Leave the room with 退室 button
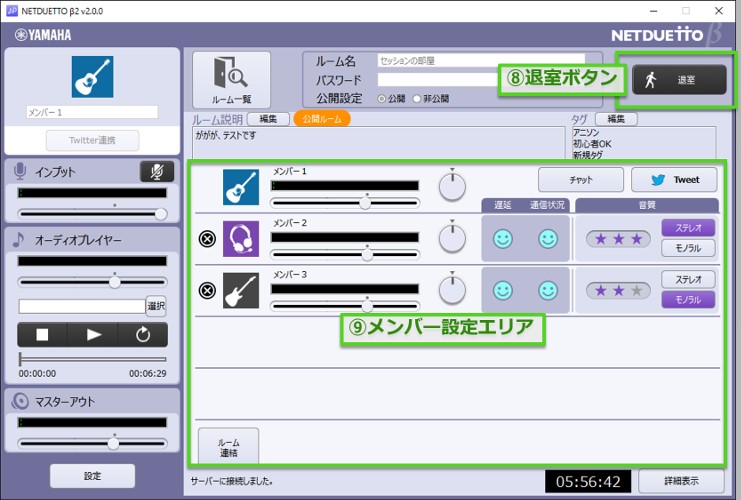This screenshot has height=500, width=741. (679, 80)
